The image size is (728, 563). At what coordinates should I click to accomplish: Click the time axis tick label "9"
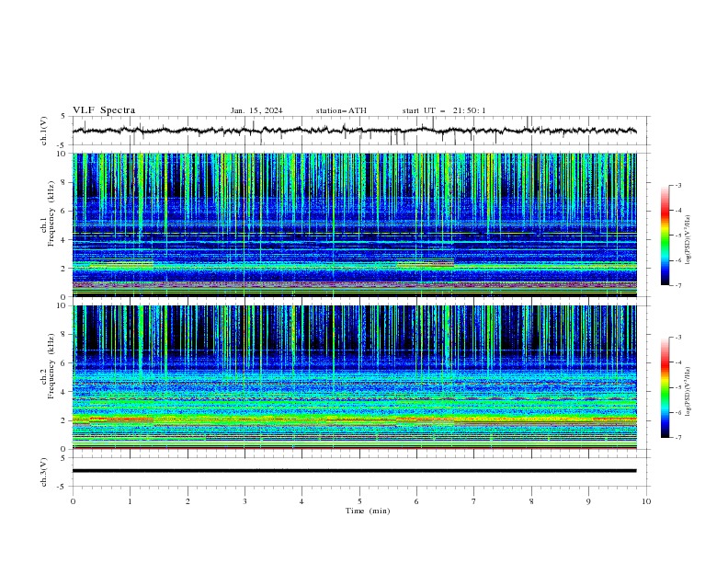click(588, 501)
